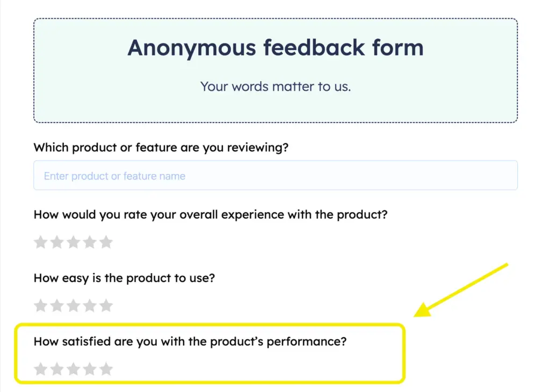The image size is (550, 392).
Task: Select the first star under ease of use
Action: (x=41, y=305)
